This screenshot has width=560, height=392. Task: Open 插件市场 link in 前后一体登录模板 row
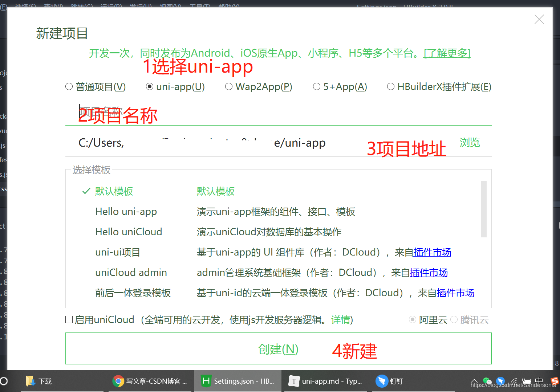[x=455, y=293]
